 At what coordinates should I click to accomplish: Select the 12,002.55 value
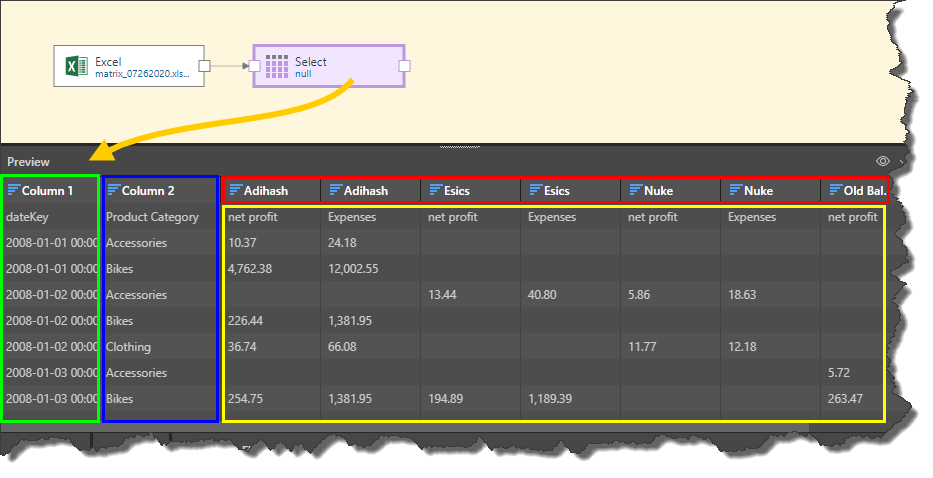pos(353,268)
